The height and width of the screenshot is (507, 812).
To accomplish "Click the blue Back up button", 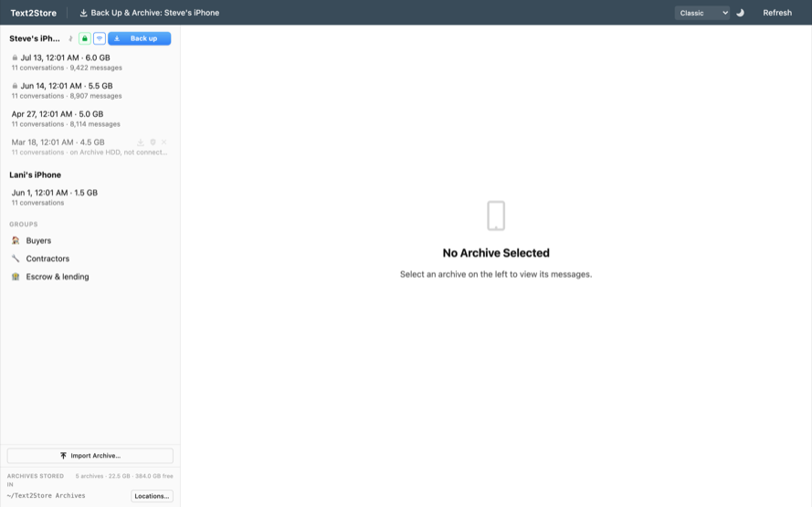I will click(140, 39).
